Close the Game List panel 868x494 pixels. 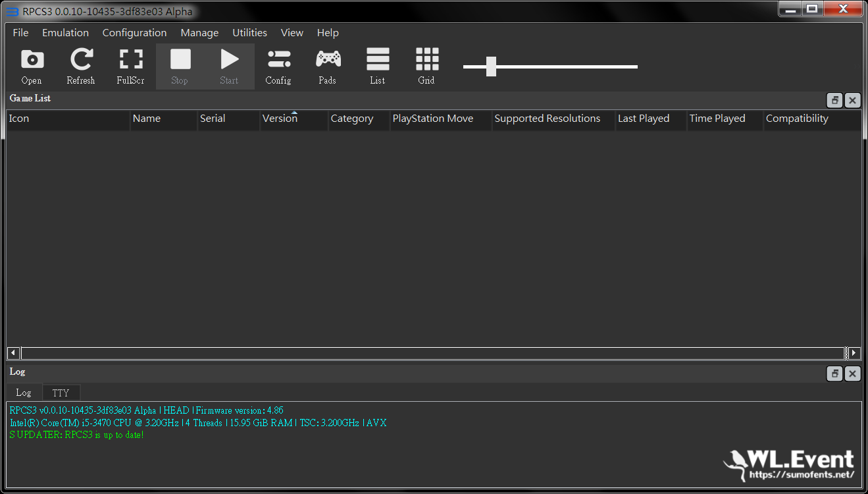click(x=852, y=100)
